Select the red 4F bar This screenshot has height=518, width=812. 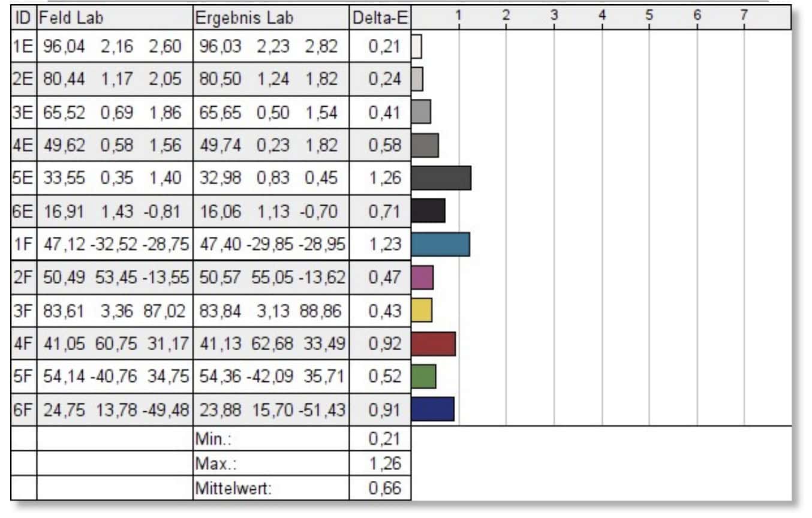tap(433, 344)
